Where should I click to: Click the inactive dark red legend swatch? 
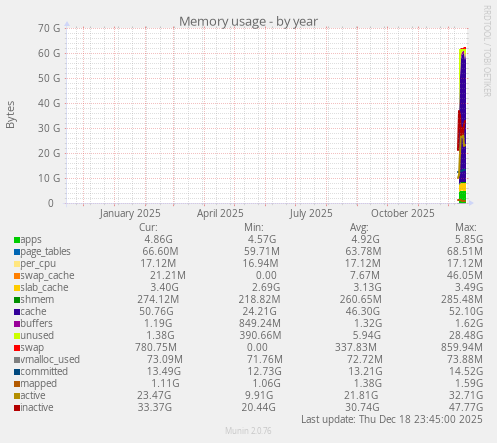(17, 408)
